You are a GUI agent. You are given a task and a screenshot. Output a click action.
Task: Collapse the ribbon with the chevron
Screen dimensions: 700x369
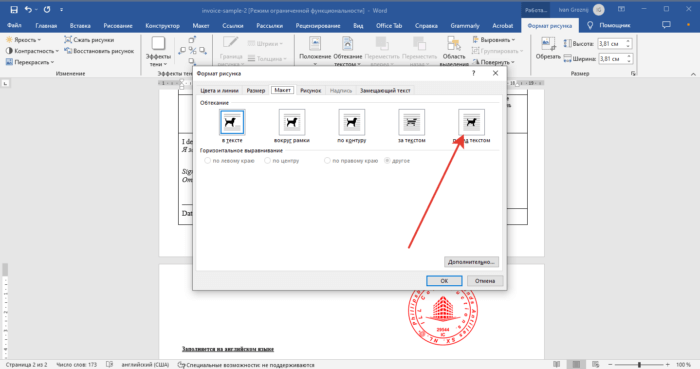click(x=693, y=74)
